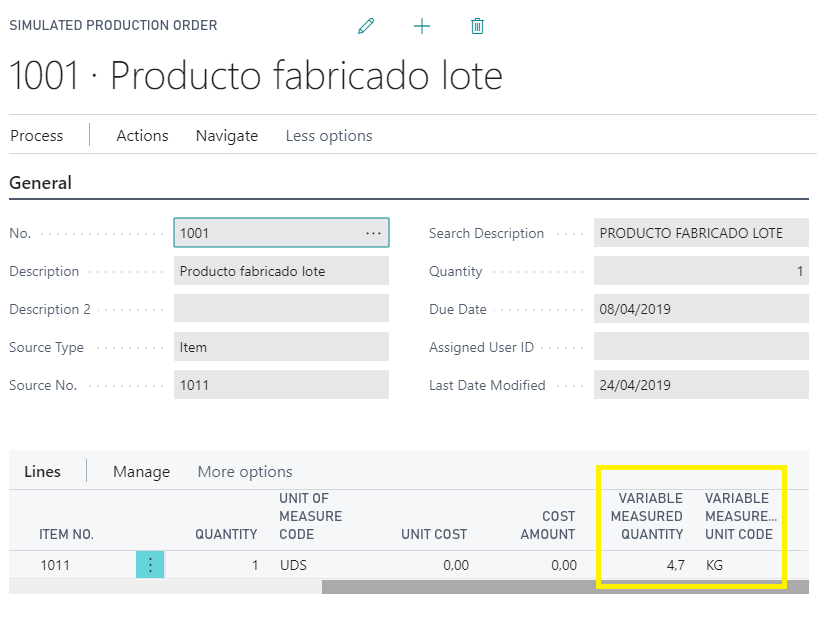Image resolution: width=826 pixels, height=622 pixels.
Task: Click the empty Description 2 field
Action: [x=281, y=309]
